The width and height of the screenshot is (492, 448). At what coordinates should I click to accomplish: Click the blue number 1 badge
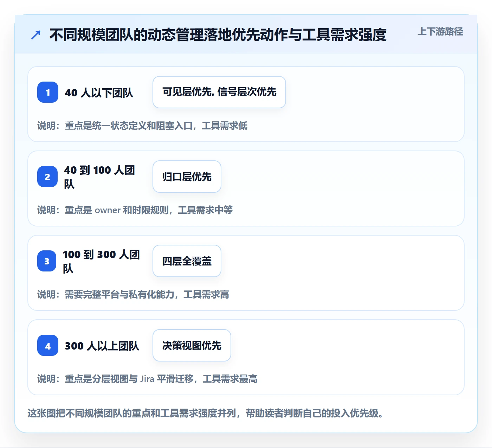click(48, 92)
